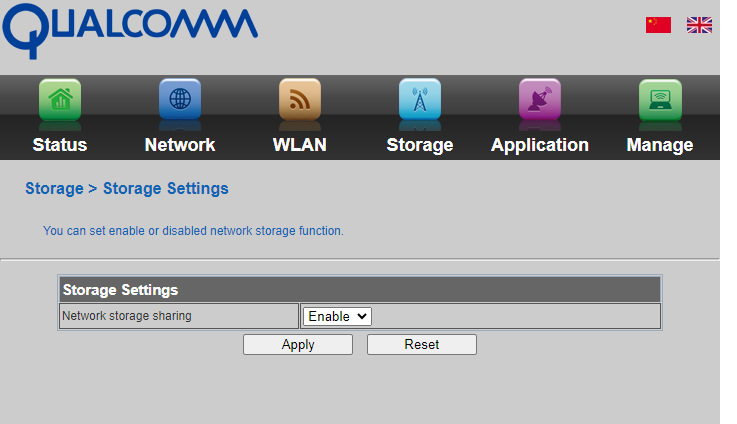Open the purple Application satellite icon
The width and height of the screenshot is (737, 424).
coord(540,100)
